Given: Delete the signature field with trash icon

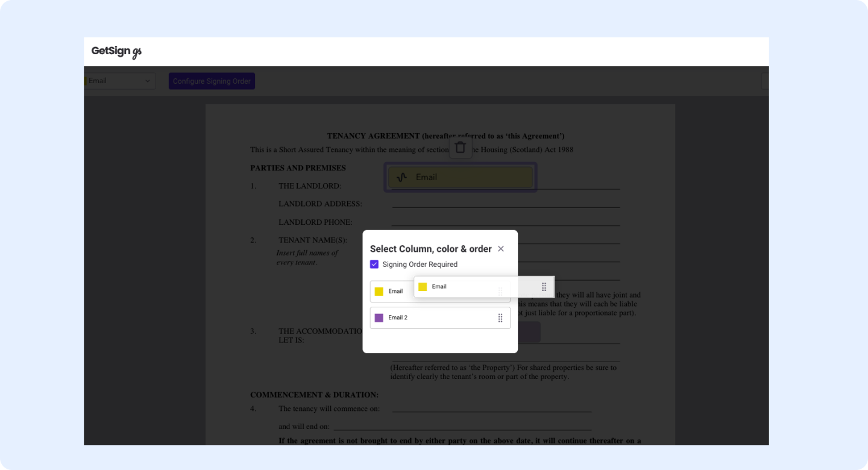Looking at the screenshot, I should tap(461, 148).
